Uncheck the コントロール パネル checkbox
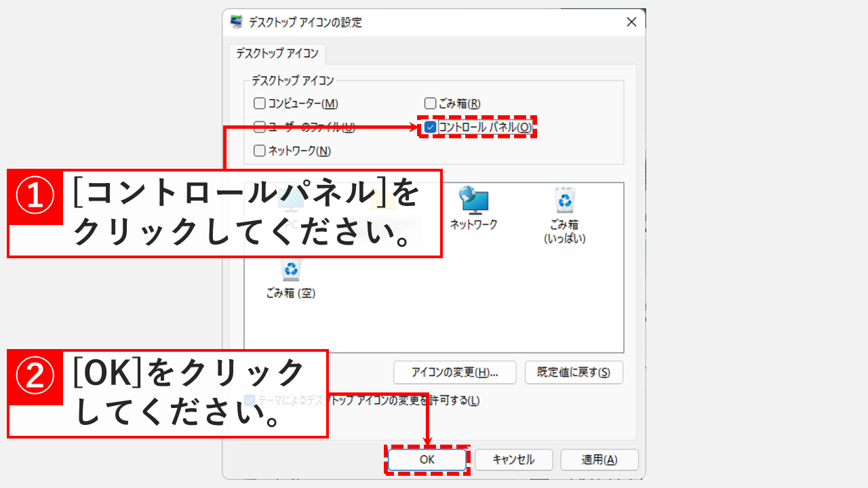Image resolution: width=868 pixels, height=488 pixels. 430,127
